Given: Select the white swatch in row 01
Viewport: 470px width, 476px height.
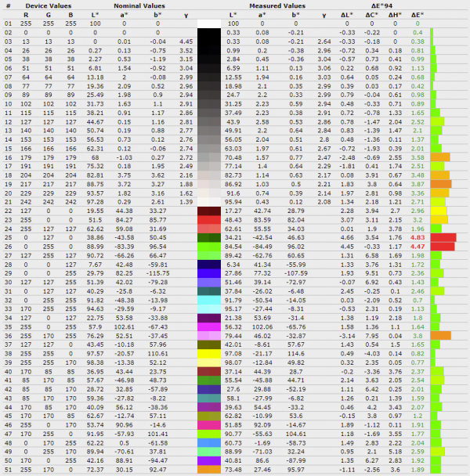Looking at the screenshot, I should [209, 23].
